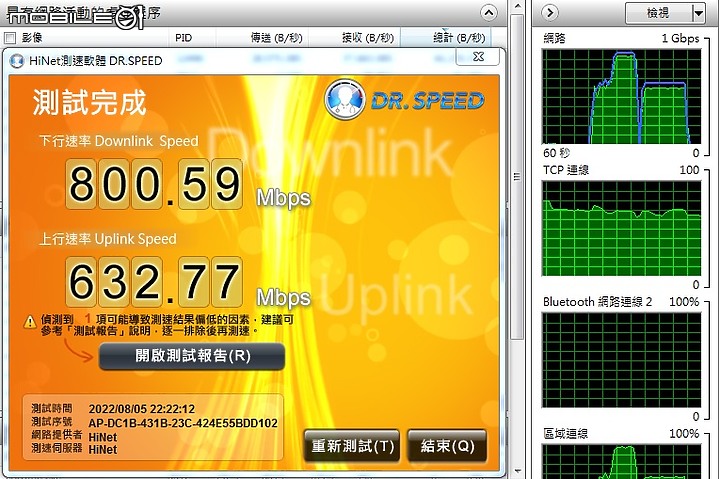720x479 pixels.
Task: Open the 檢視 dropdown arrow
Action: click(698, 13)
